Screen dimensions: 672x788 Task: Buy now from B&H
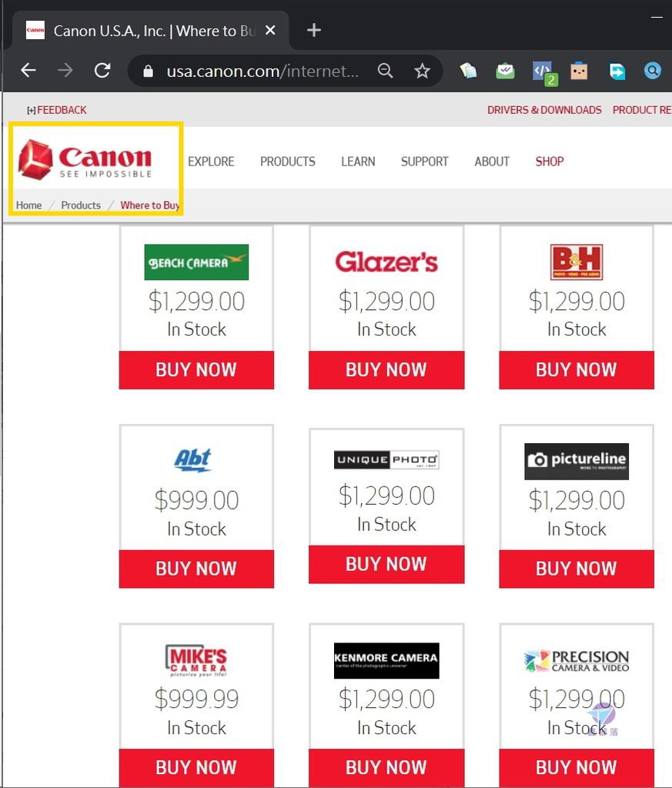[x=577, y=370]
